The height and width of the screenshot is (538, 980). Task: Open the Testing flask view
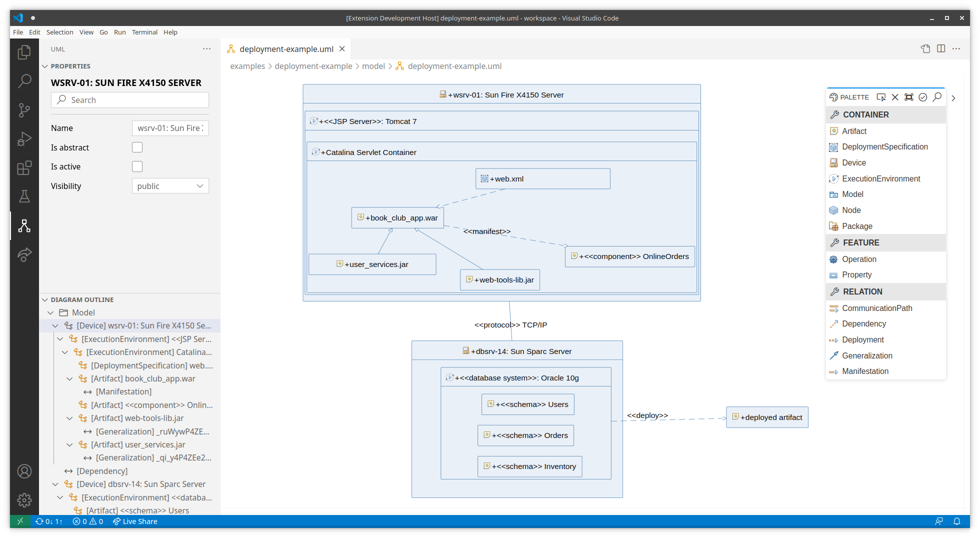tap(24, 196)
